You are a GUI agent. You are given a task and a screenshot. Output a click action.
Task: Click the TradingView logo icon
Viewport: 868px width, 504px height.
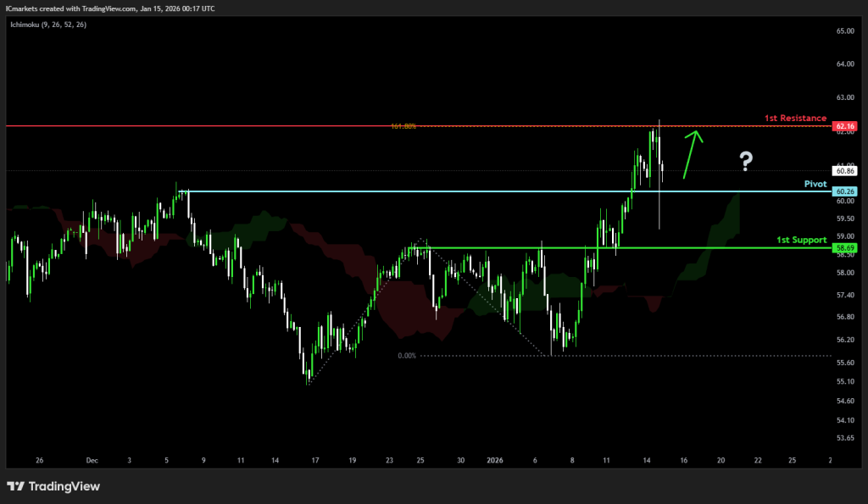point(16,486)
